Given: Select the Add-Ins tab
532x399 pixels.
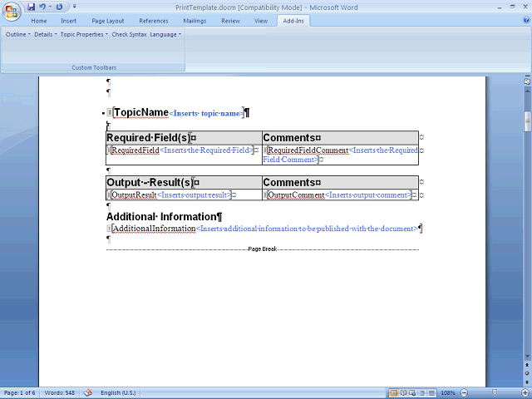Looking at the screenshot, I should pos(293,21).
